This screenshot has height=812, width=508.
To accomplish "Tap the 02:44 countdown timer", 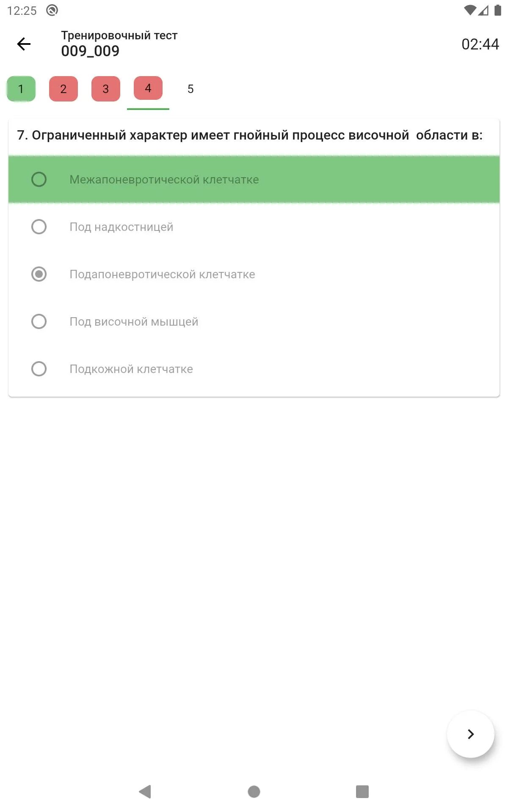I will [x=480, y=44].
